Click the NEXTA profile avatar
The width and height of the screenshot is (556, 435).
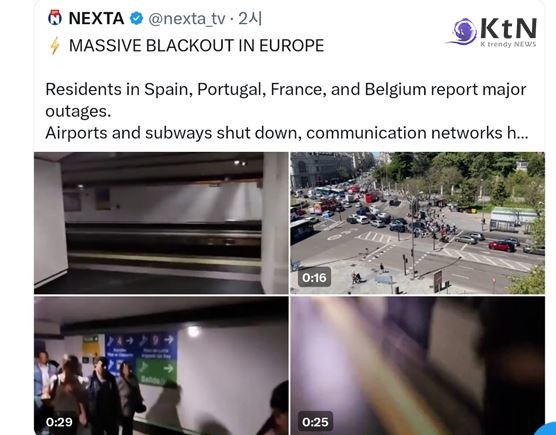point(55,18)
